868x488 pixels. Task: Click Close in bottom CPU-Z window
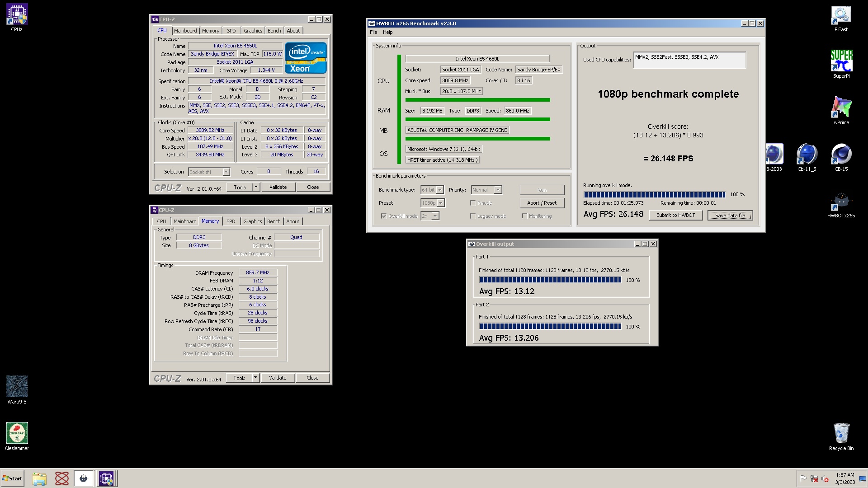[312, 378]
